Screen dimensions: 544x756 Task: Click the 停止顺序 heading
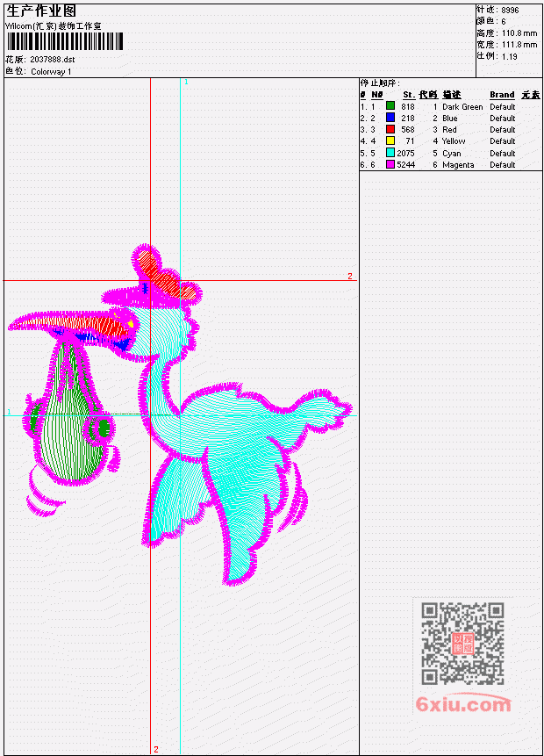click(x=380, y=83)
